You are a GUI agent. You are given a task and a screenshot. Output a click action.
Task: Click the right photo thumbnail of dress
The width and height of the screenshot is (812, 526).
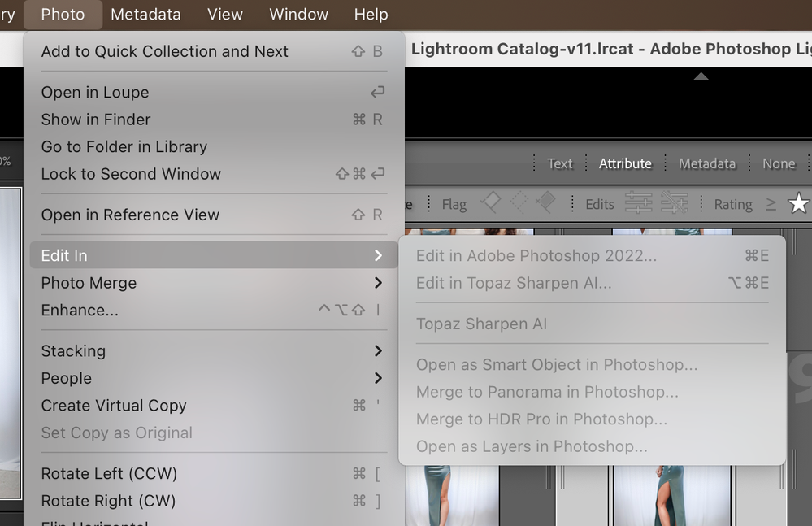pos(671,494)
